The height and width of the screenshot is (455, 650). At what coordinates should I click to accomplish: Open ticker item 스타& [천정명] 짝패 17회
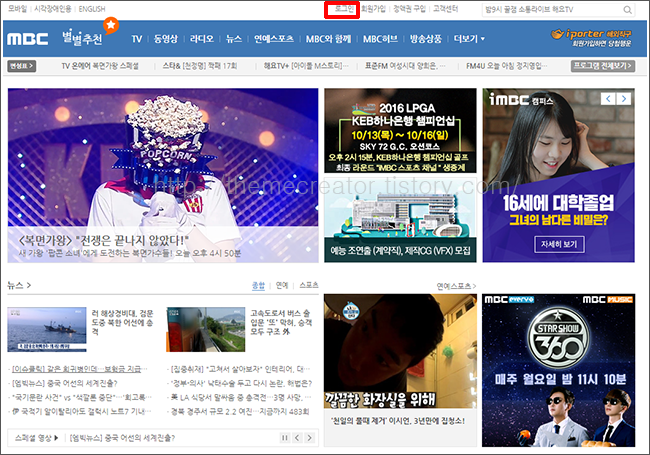200,66
